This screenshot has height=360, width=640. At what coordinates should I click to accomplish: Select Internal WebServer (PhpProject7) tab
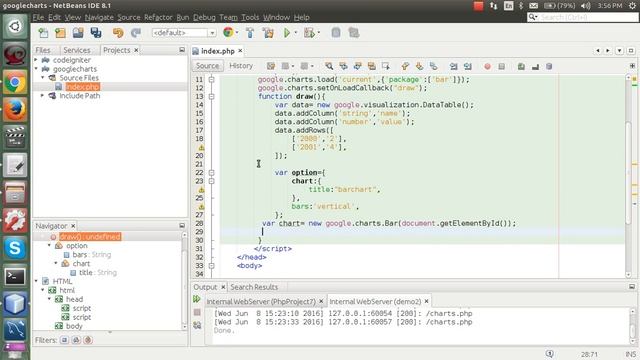click(x=261, y=301)
